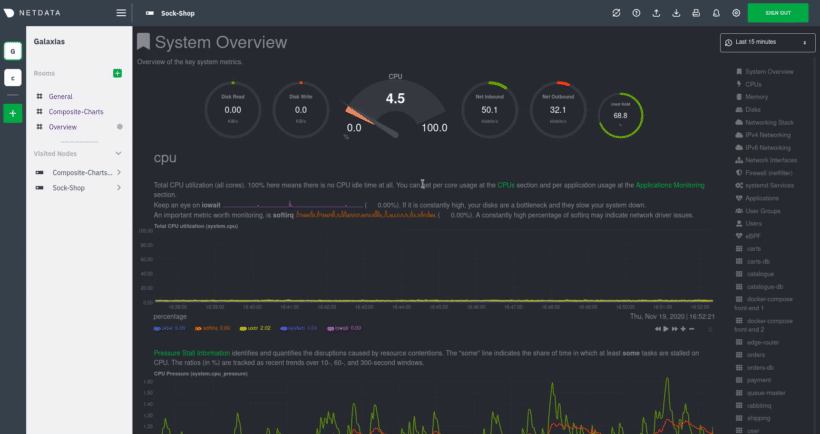Click the green plus icon beside Rooms
The image size is (820, 434).
pos(117,73)
